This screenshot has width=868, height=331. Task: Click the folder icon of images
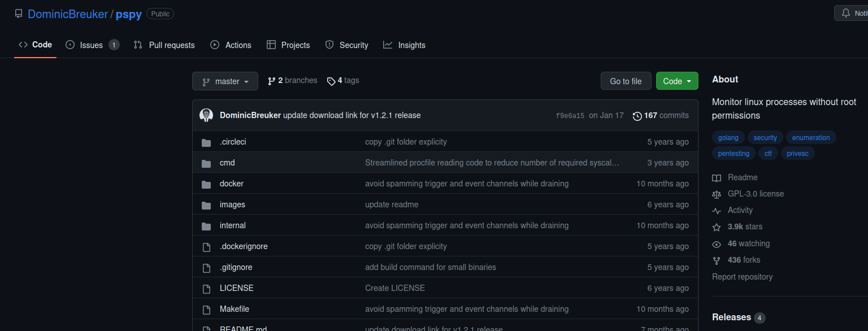[x=206, y=205]
